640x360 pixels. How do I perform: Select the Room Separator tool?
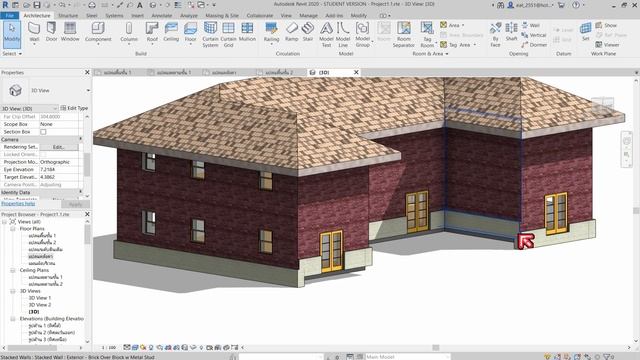[404, 35]
